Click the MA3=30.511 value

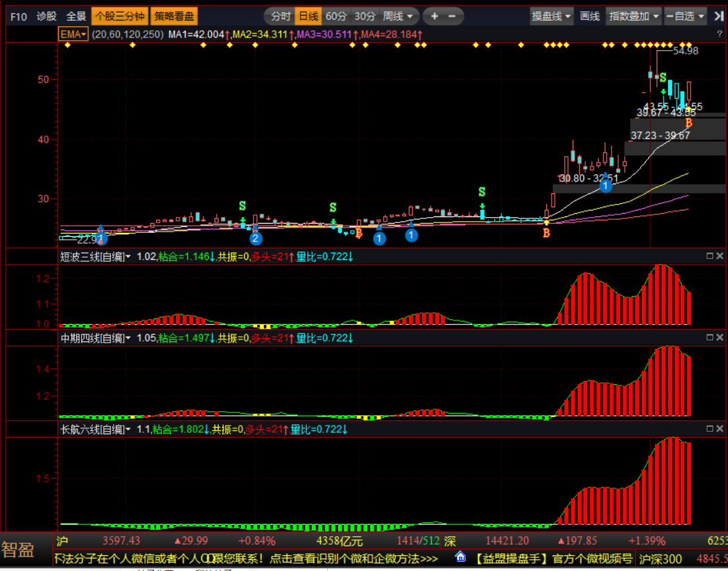[327, 34]
